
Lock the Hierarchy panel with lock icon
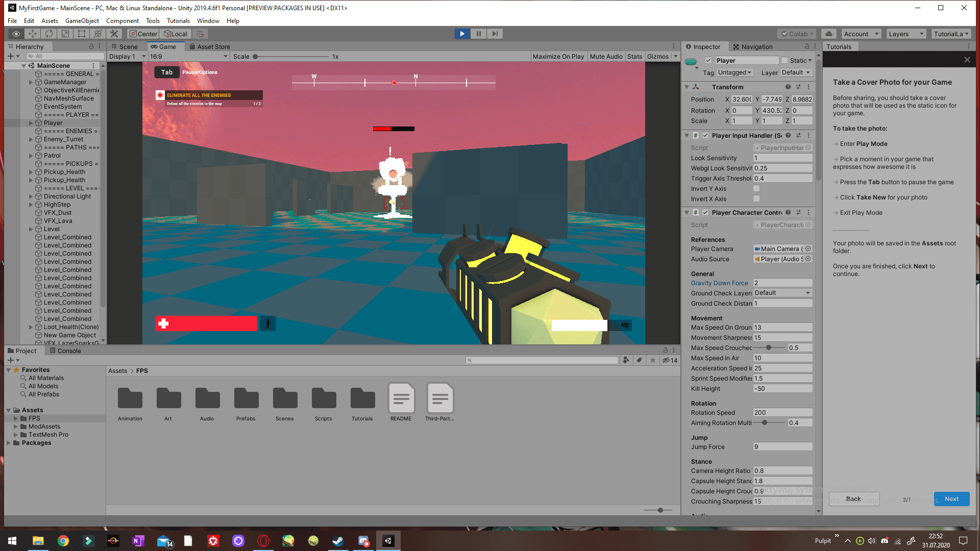pyautogui.click(x=91, y=46)
